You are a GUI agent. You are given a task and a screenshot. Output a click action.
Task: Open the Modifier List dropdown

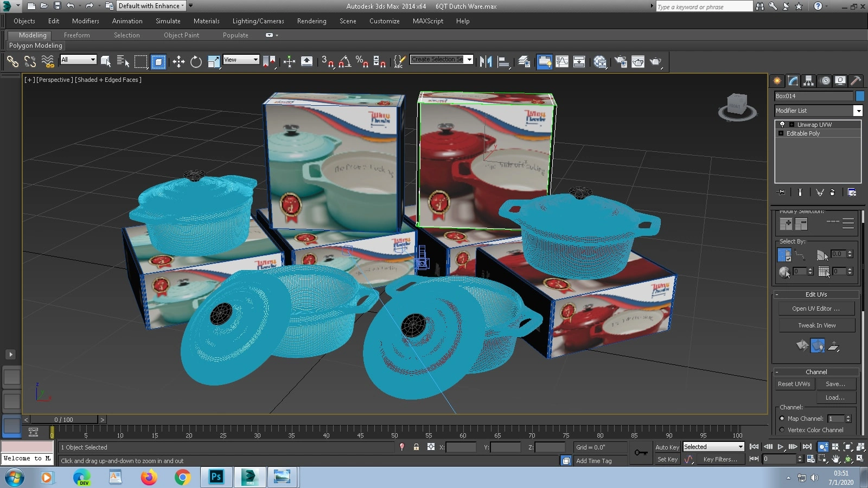(858, 111)
